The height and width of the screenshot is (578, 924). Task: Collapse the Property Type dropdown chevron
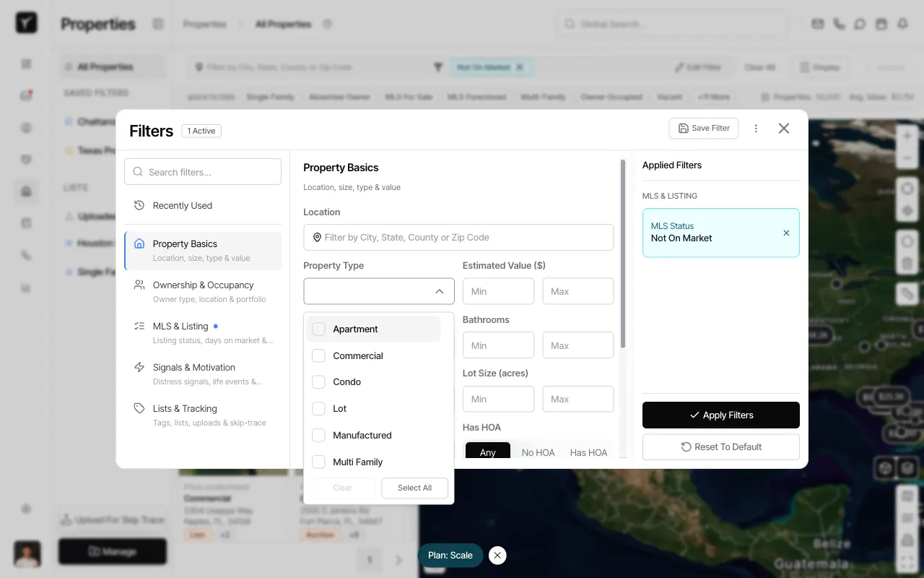tap(440, 291)
